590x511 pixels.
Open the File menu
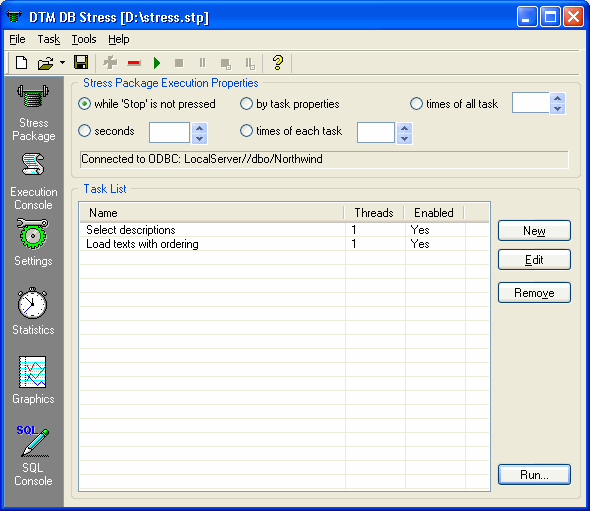[17, 39]
